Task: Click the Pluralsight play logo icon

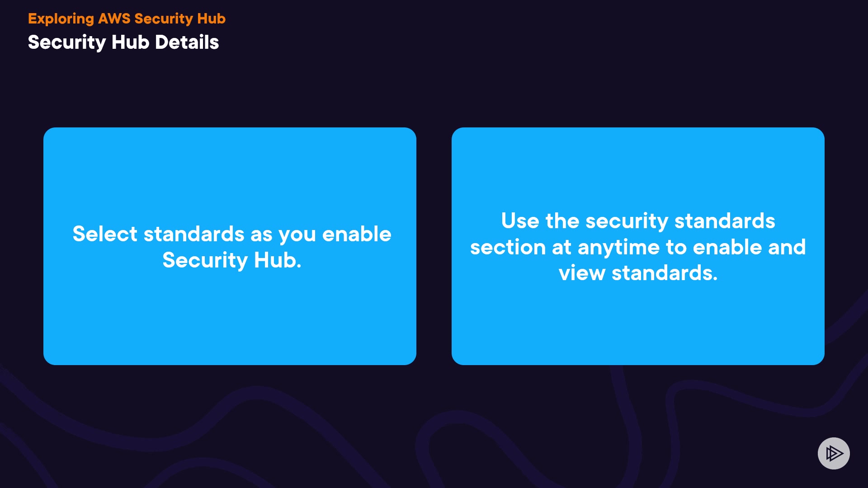Action: (x=833, y=453)
